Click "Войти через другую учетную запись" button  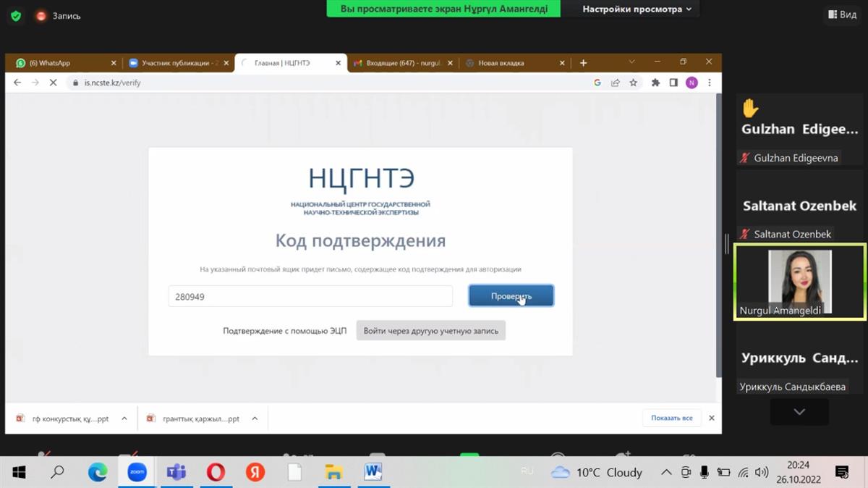430,331
